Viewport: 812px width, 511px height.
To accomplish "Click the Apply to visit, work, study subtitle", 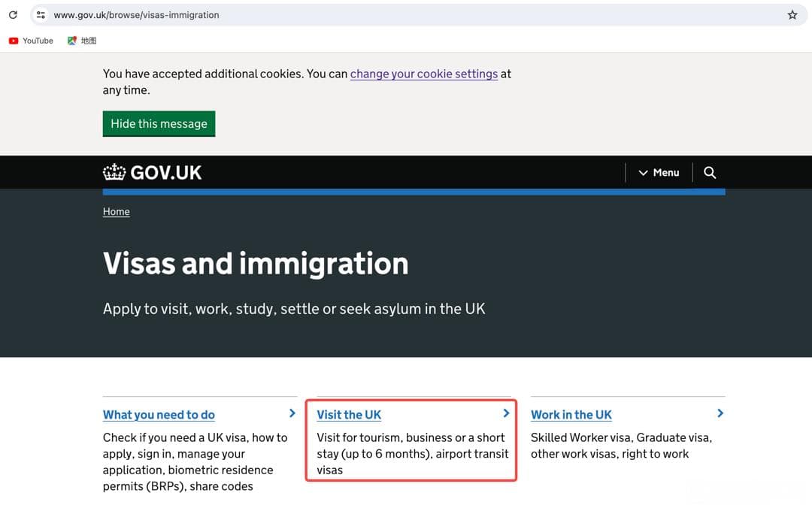I will tap(294, 309).
